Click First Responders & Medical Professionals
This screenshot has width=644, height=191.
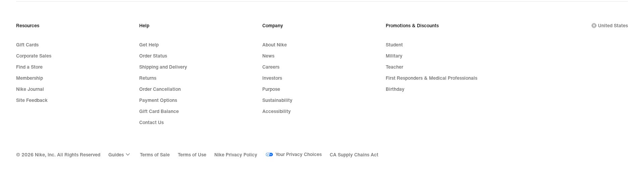pyautogui.click(x=431, y=78)
